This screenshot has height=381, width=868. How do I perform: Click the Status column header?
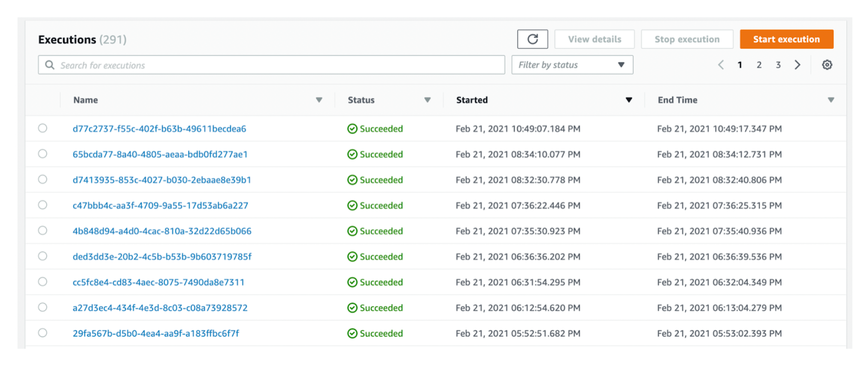pos(361,100)
